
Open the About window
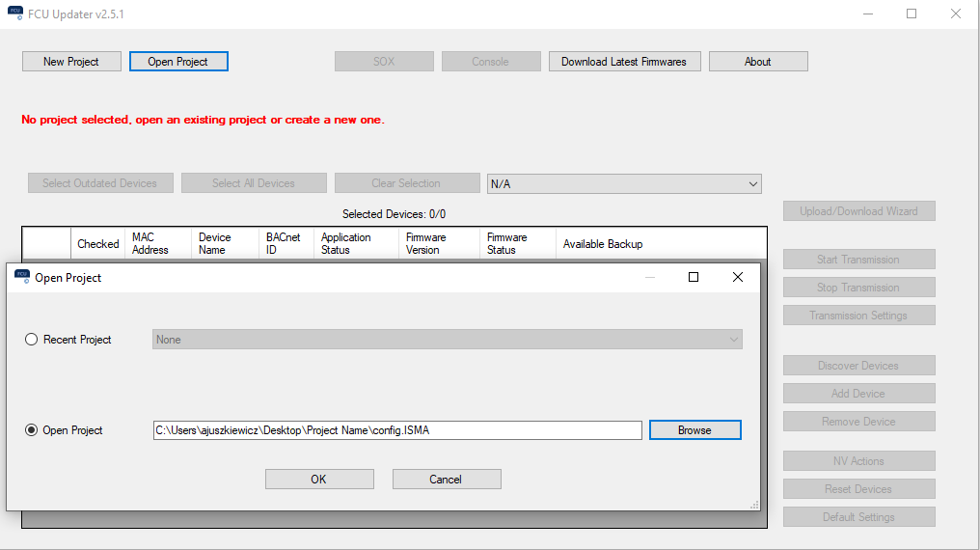coord(757,62)
